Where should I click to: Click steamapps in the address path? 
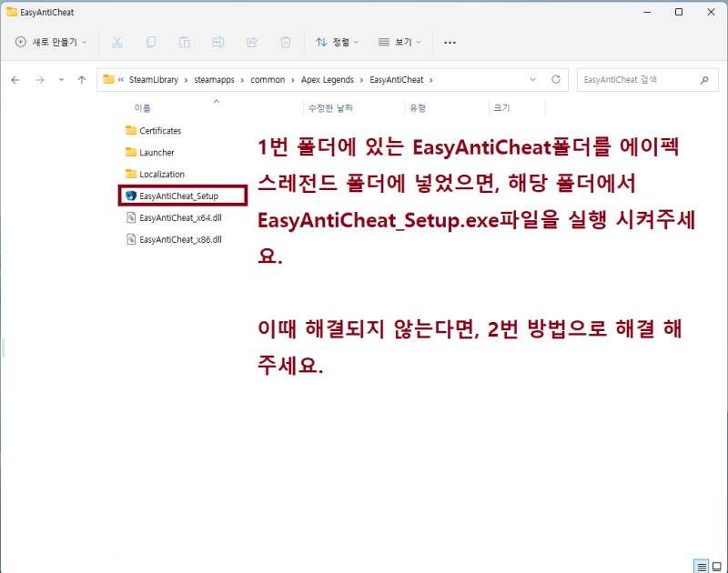pyautogui.click(x=214, y=80)
